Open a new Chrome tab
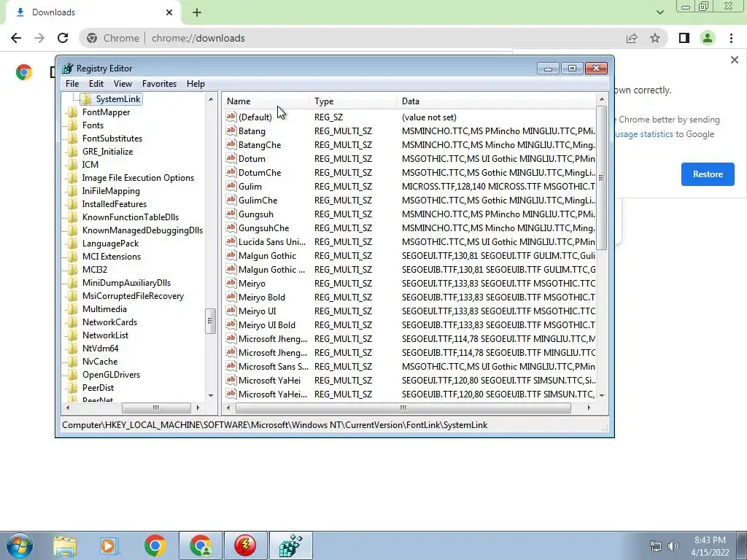 pos(197,13)
